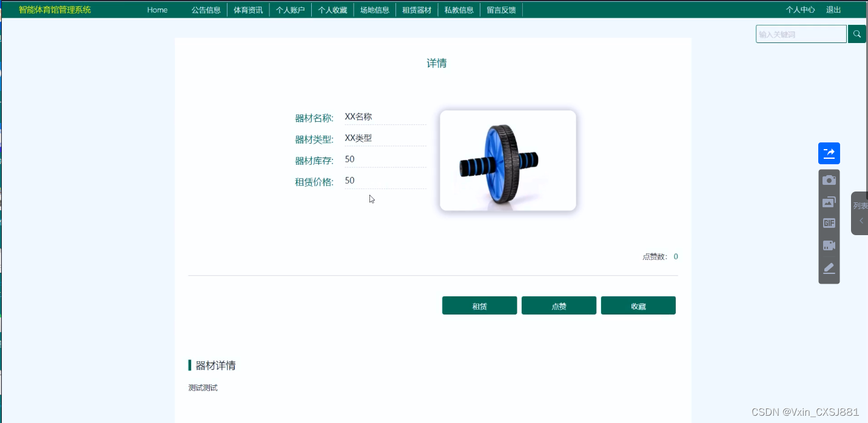
Task: Focus the keyword search input field
Action: (801, 34)
